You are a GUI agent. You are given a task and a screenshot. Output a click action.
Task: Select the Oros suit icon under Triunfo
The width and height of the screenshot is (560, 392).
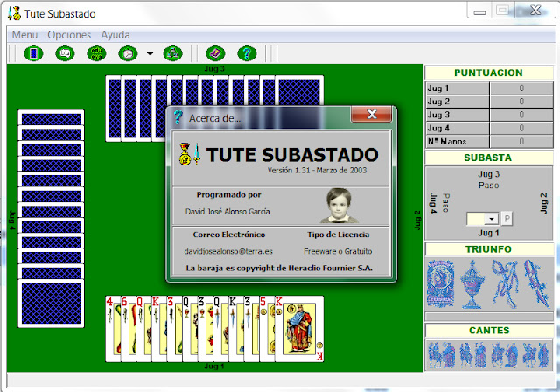[x=441, y=283]
